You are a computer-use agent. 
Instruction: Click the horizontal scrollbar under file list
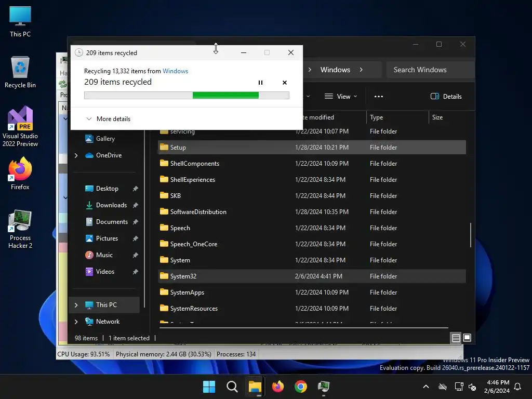pos(303,328)
